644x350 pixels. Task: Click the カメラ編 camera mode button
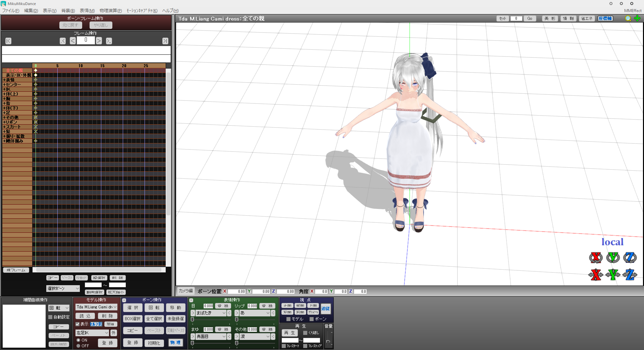click(x=185, y=291)
